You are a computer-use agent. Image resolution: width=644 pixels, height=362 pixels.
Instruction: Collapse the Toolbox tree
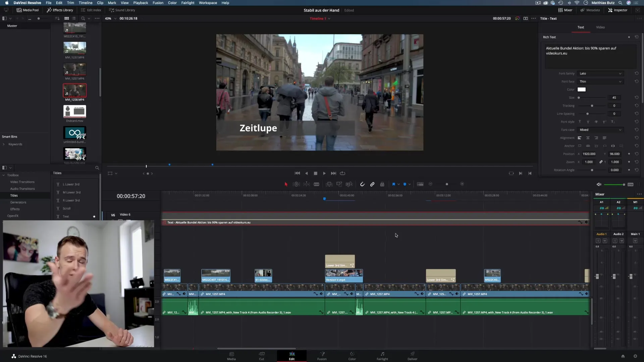coord(4,175)
